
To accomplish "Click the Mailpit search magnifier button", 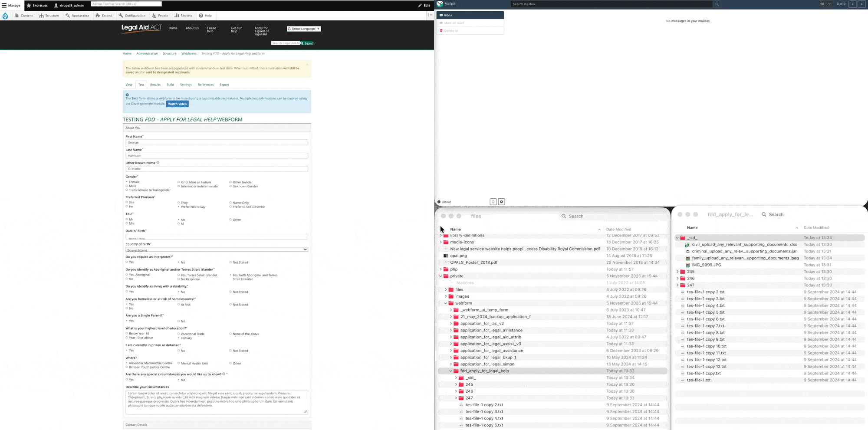I will 717,4.
